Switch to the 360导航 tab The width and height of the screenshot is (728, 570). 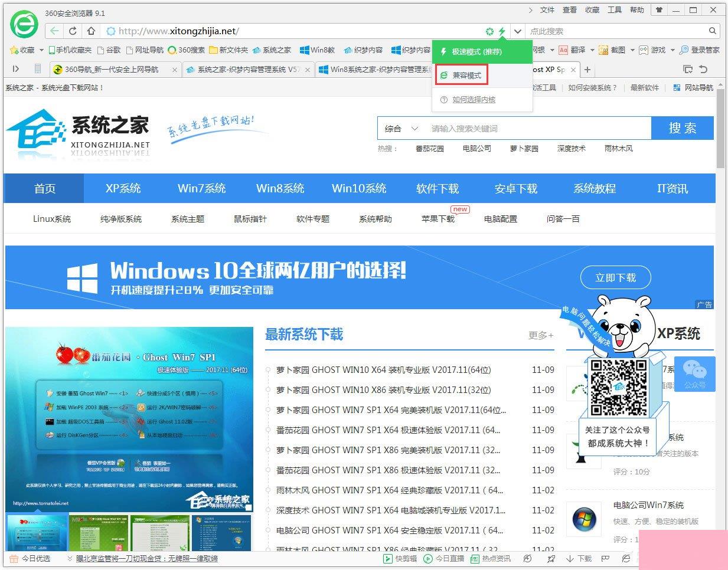116,69
